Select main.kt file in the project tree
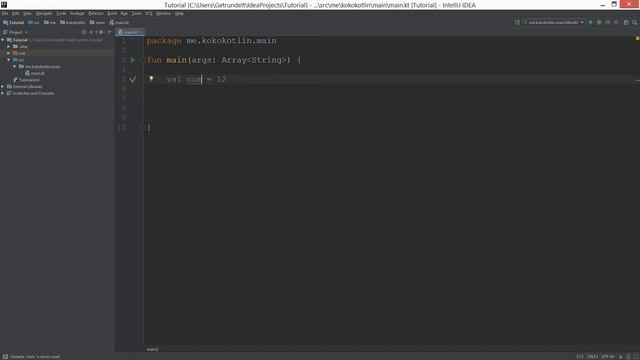The image size is (640, 360). (35, 73)
